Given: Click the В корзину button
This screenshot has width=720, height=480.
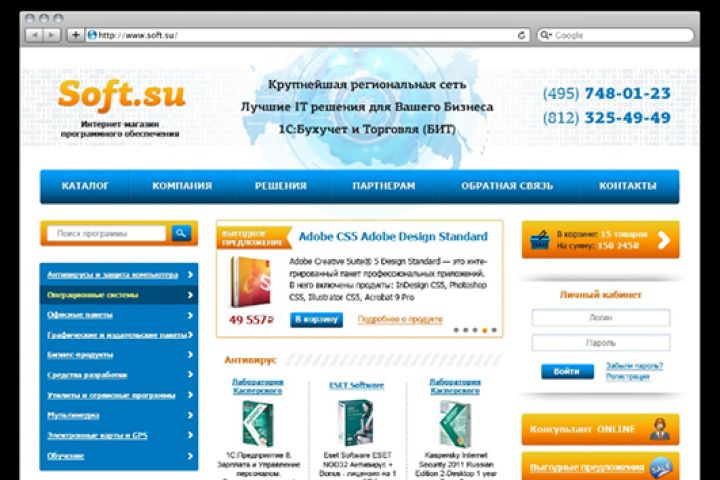Looking at the screenshot, I should point(316,320).
